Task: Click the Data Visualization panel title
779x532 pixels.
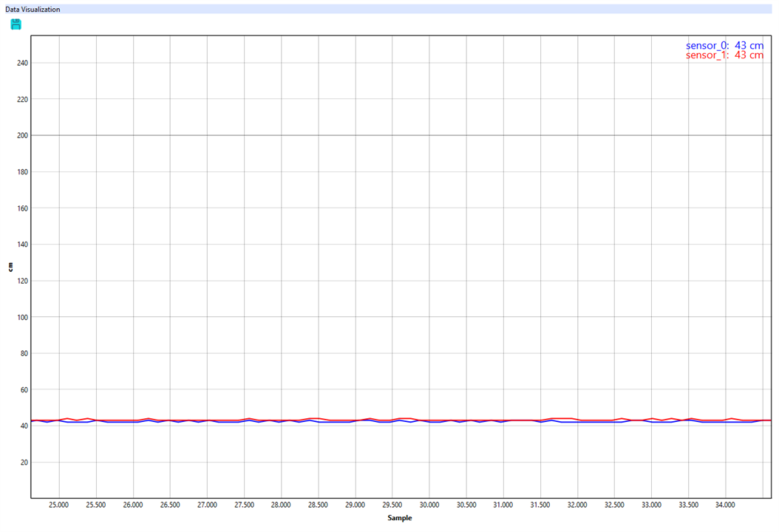Action: tap(33, 10)
